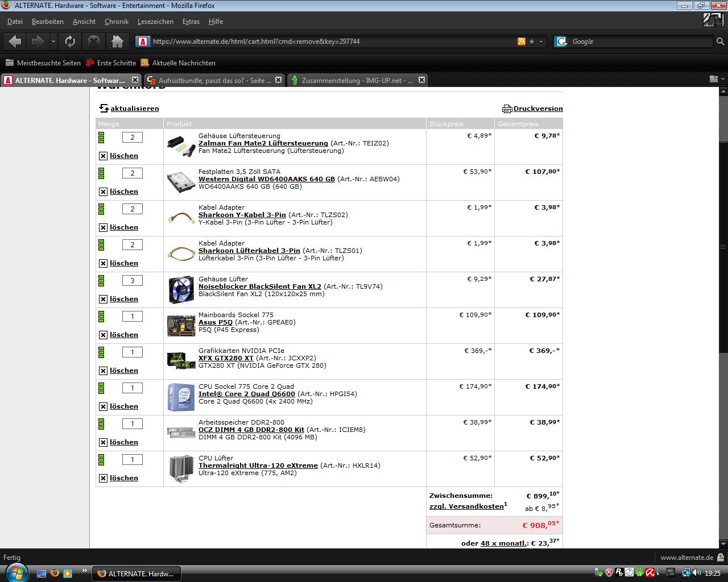728x582 pixels.
Task: Open media player quick launch icon
Action: (68, 573)
